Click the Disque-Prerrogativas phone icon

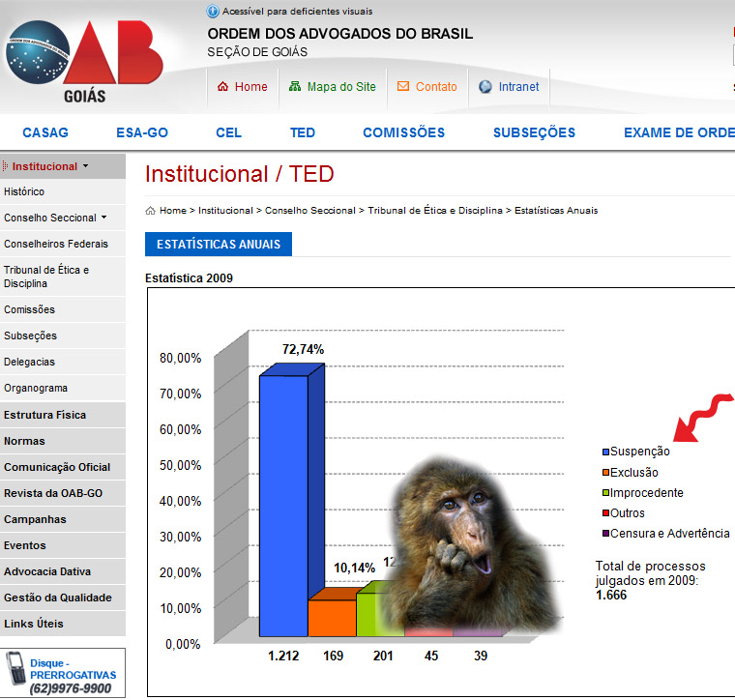[15, 669]
